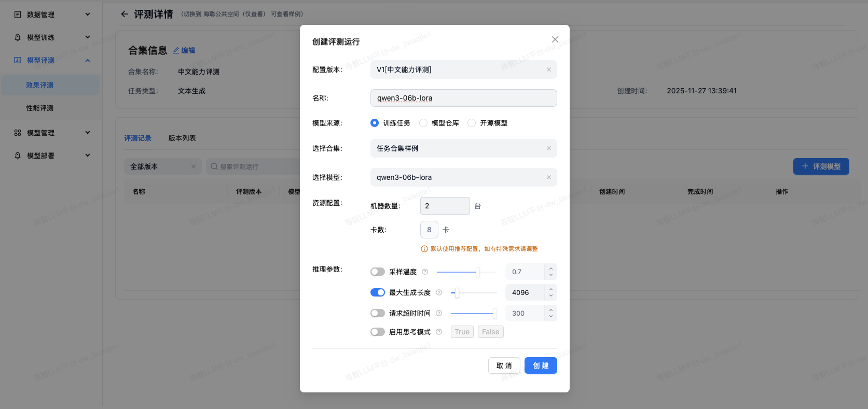Click the help icon next to 启用思考模式
Viewport: 868px width, 409px height.
point(439,332)
